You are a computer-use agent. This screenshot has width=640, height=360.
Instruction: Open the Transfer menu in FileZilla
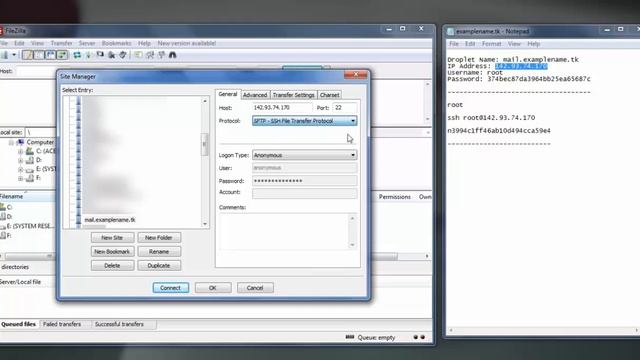(61, 43)
